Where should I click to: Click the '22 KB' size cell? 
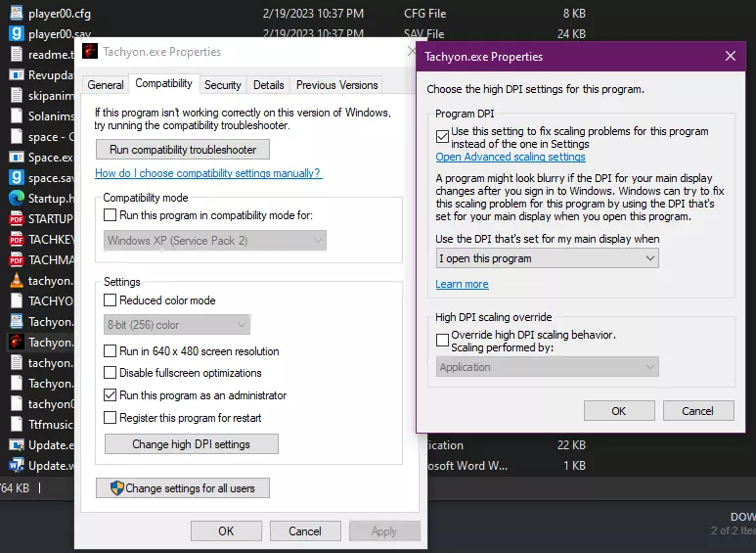click(571, 445)
